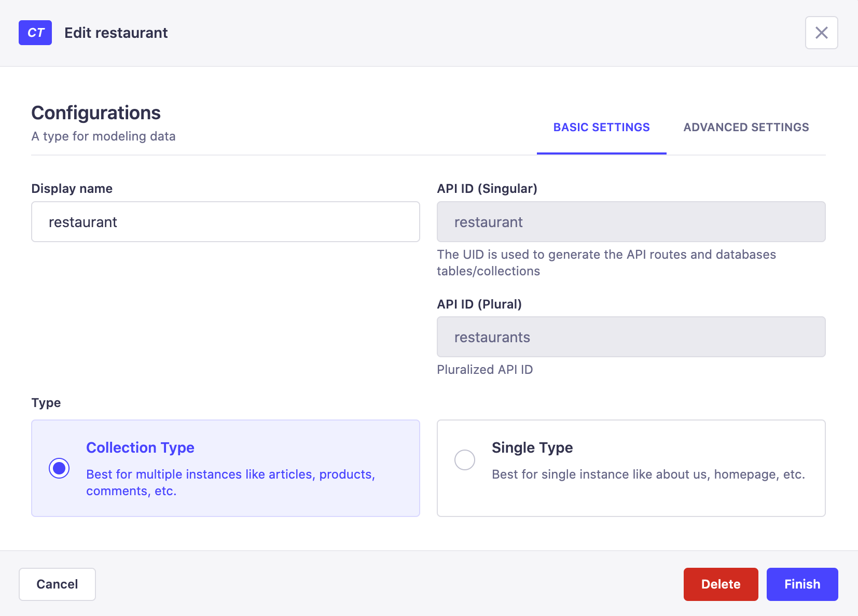This screenshot has height=616, width=858.
Task: Click inside the Display name field
Action: pos(225,221)
